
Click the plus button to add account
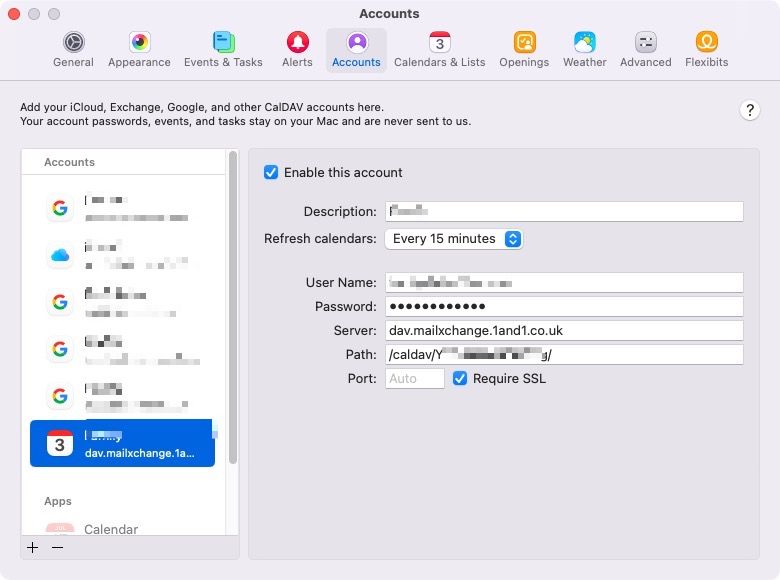tap(33, 548)
